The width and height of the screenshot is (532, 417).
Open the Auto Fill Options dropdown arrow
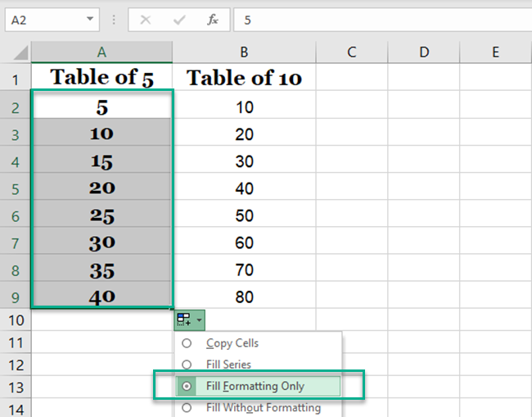point(199,320)
